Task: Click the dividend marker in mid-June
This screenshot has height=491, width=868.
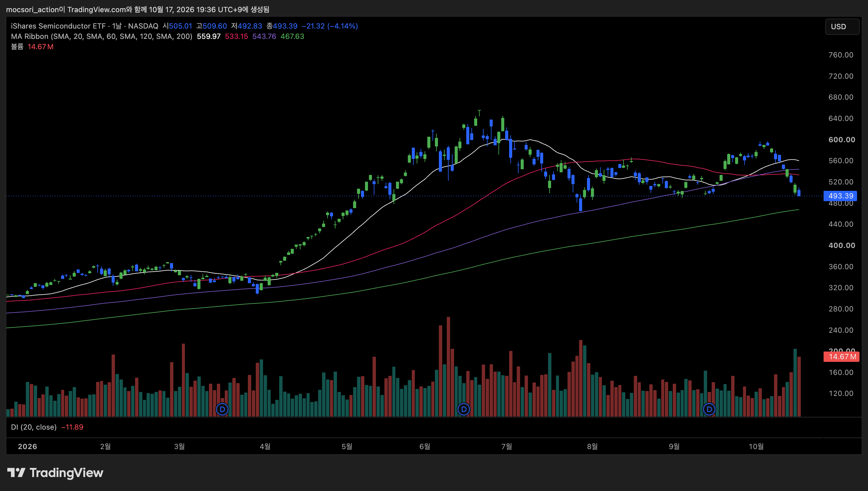Action: (x=464, y=409)
